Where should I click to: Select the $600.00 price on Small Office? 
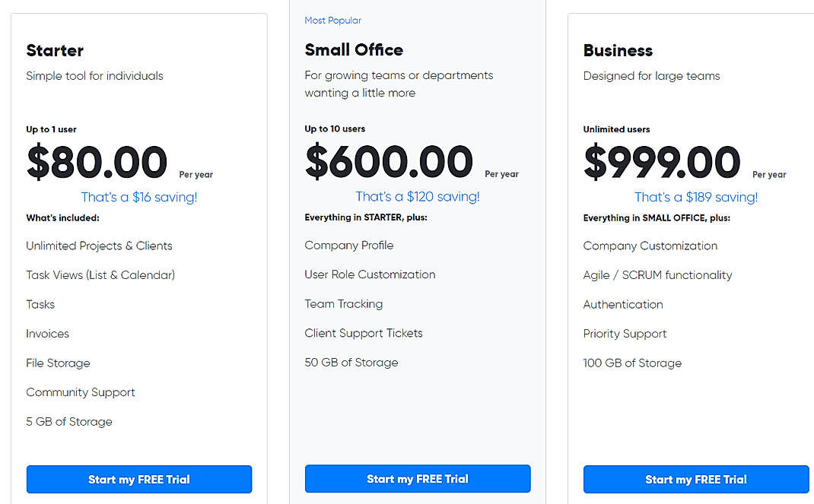(389, 162)
